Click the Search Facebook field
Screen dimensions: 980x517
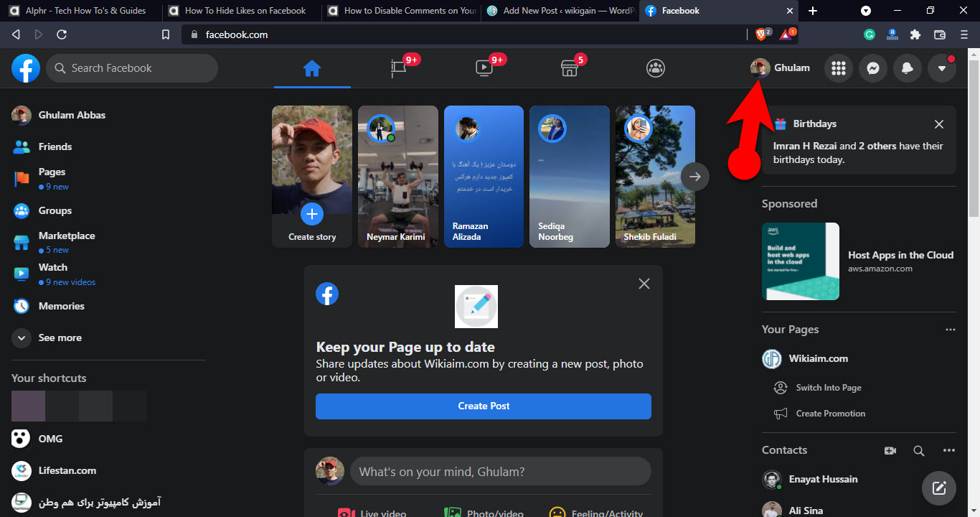coord(132,68)
